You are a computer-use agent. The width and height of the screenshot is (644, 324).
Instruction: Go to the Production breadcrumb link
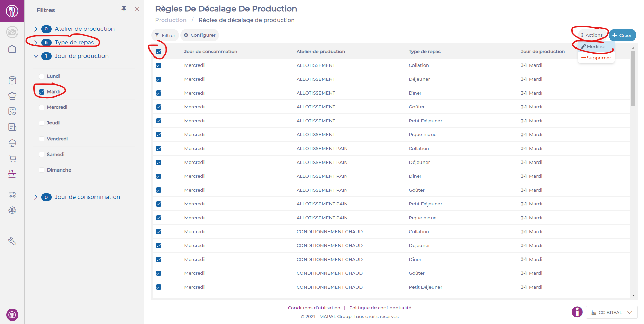pyautogui.click(x=171, y=20)
